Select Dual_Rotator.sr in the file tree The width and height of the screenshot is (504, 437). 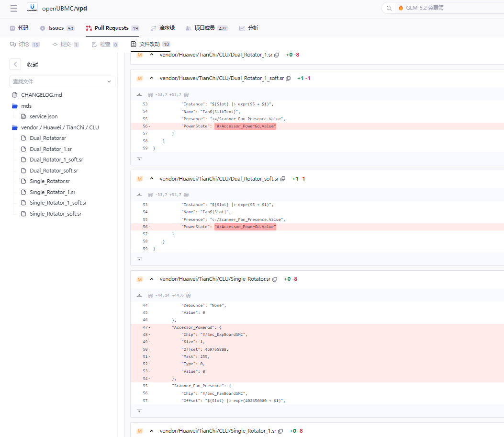pos(48,138)
